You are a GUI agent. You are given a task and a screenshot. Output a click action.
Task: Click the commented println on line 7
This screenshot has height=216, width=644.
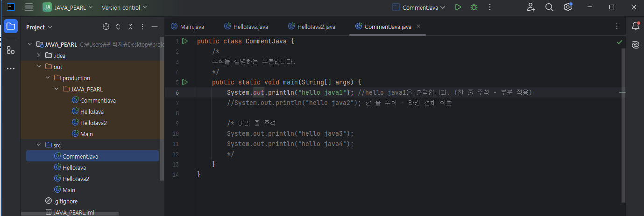click(294, 103)
